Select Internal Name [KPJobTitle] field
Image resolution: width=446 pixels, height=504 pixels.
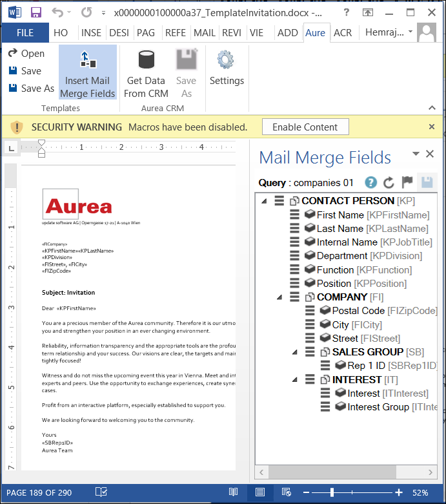coord(368,242)
